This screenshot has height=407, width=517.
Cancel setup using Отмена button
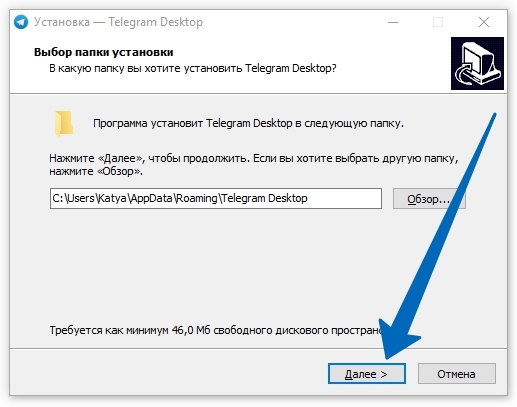(x=457, y=374)
